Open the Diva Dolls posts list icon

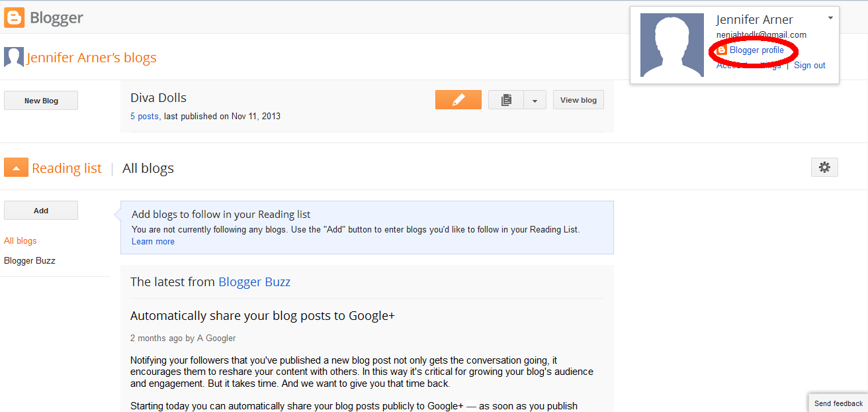click(506, 100)
